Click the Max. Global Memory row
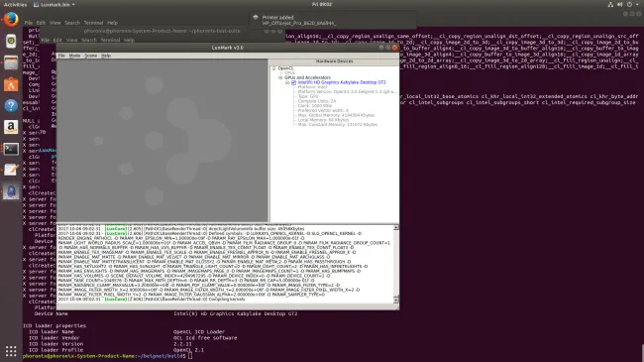Screen dimensions: 644x362 coord(336,116)
